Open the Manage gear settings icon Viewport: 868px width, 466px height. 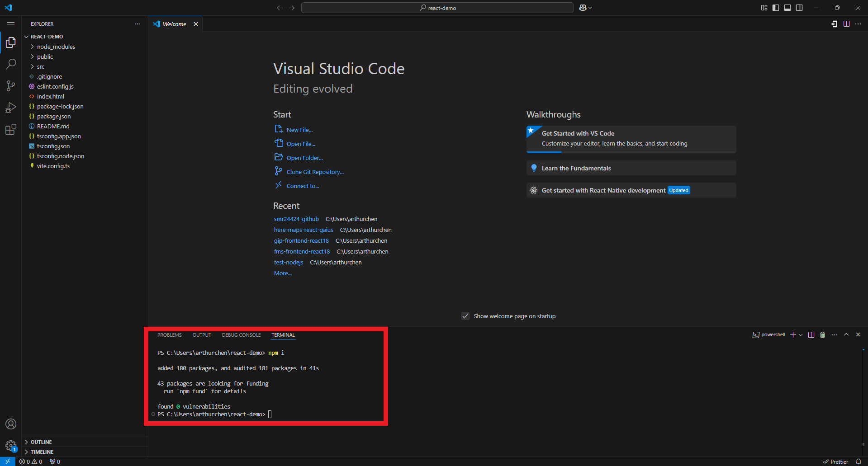coord(11,446)
